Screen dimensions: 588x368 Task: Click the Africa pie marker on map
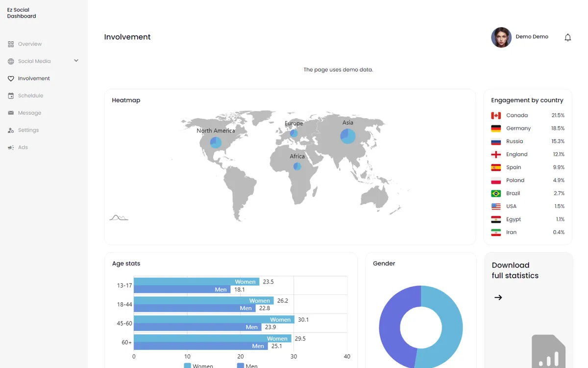(x=297, y=166)
